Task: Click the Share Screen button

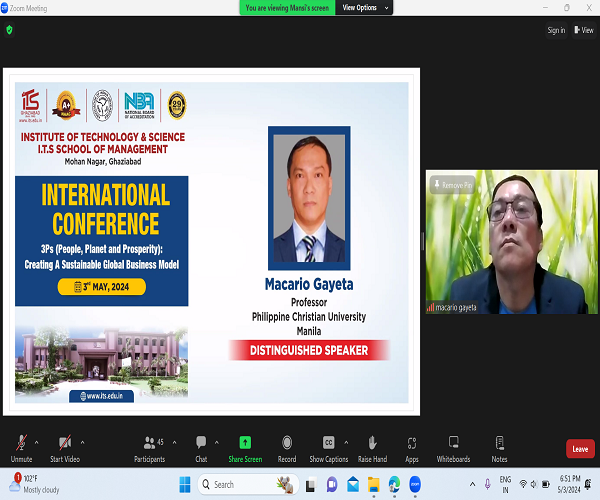Action: point(245,449)
